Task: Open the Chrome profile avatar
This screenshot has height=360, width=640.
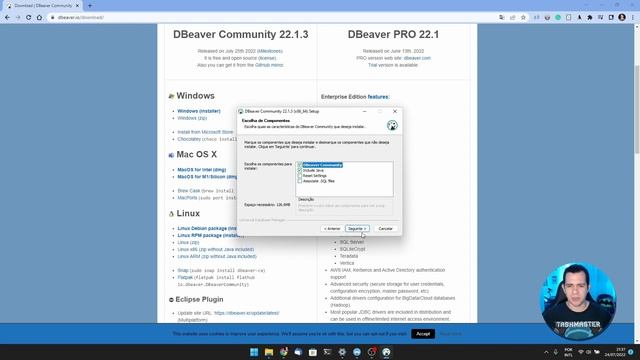Action: [622, 17]
